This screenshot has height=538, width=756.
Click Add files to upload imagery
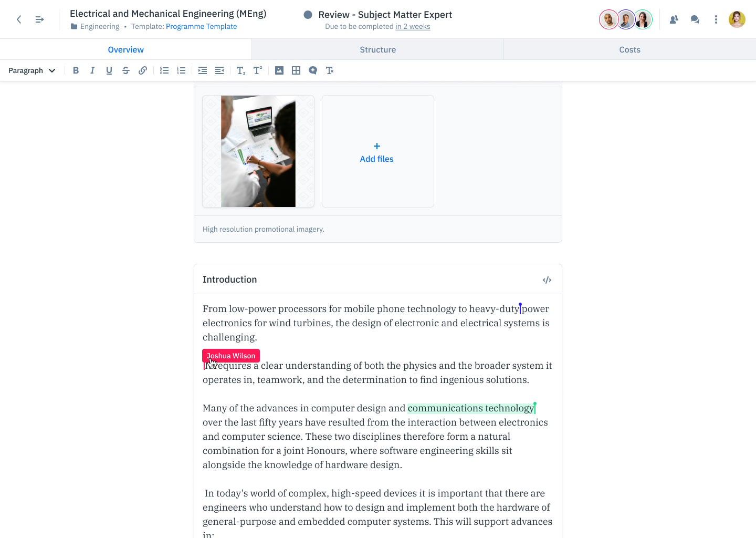click(376, 153)
